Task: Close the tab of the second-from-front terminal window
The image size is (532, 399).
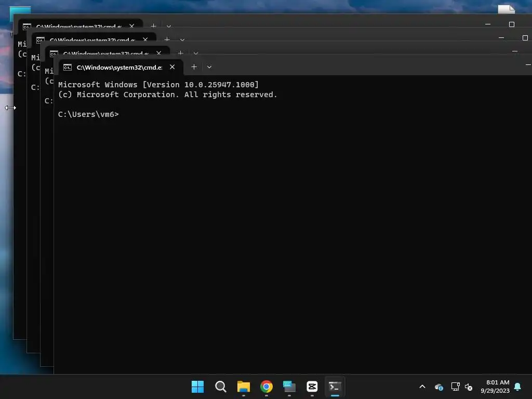Action: click(159, 53)
